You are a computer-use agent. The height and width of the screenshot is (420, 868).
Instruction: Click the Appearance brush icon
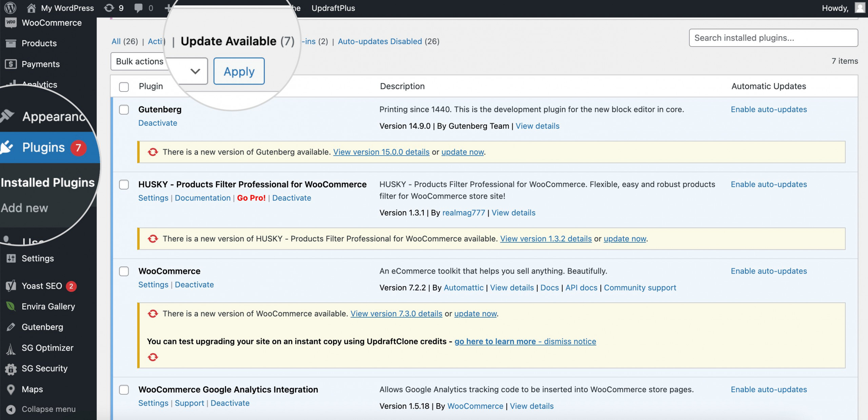7,116
